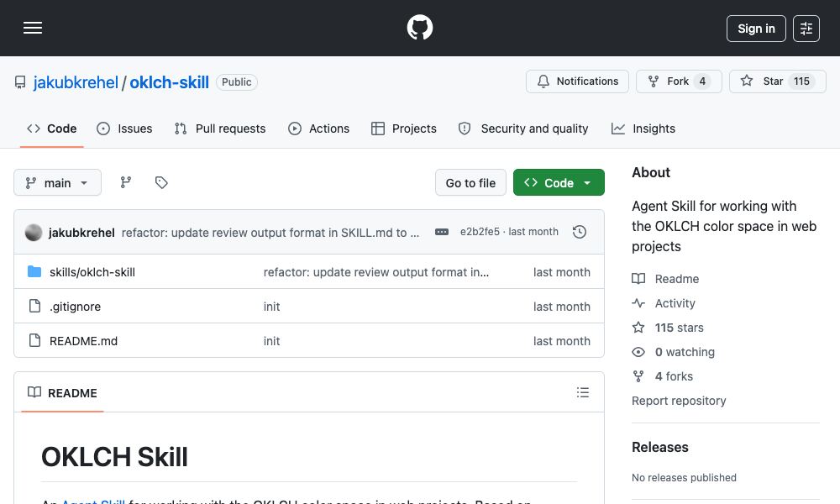Open the appearance settings sliders icon
The height and width of the screenshot is (504, 840).
pyautogui.click(x=806, y=29)
